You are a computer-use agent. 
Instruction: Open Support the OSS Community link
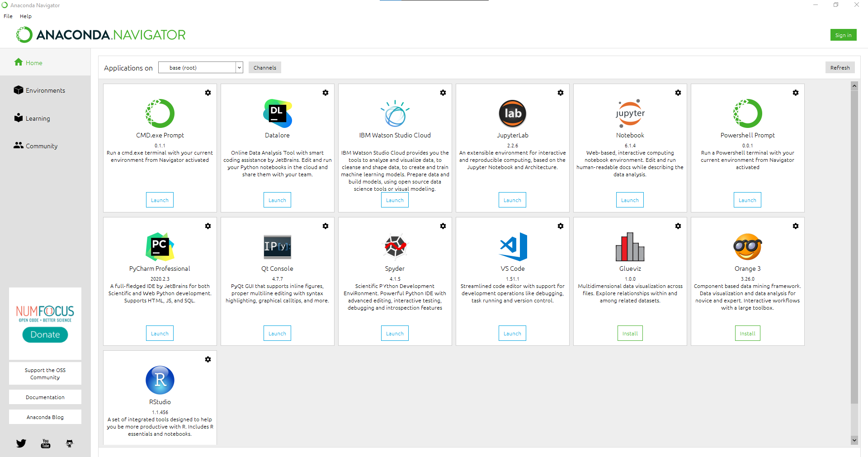click(45, 374)
